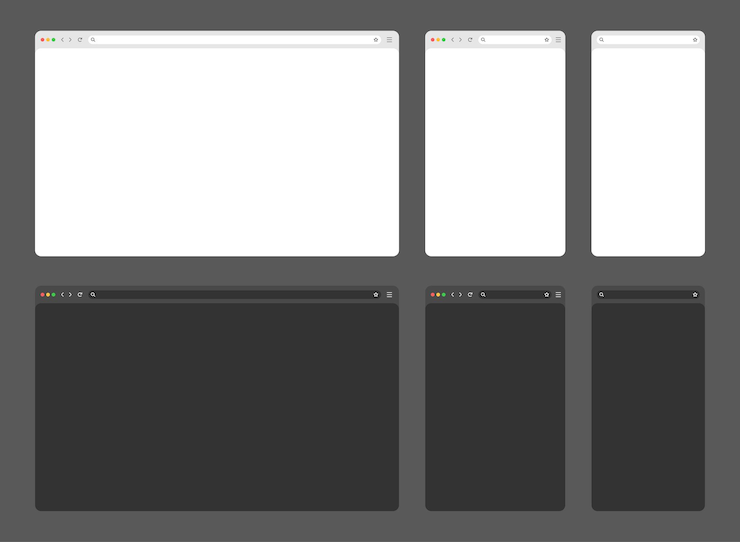Reload the page in the wide light browser
Screen dimensions: 740x542
point(80,40)
